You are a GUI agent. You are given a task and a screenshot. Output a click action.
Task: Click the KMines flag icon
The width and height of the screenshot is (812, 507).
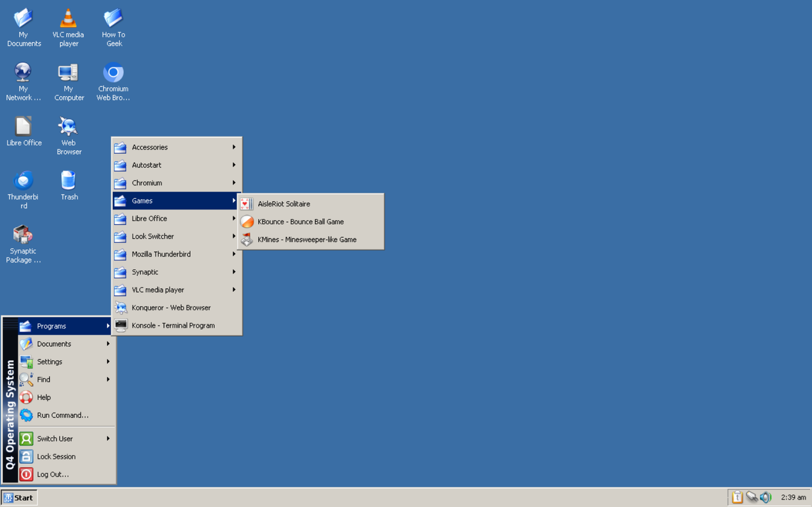[247, 240]
